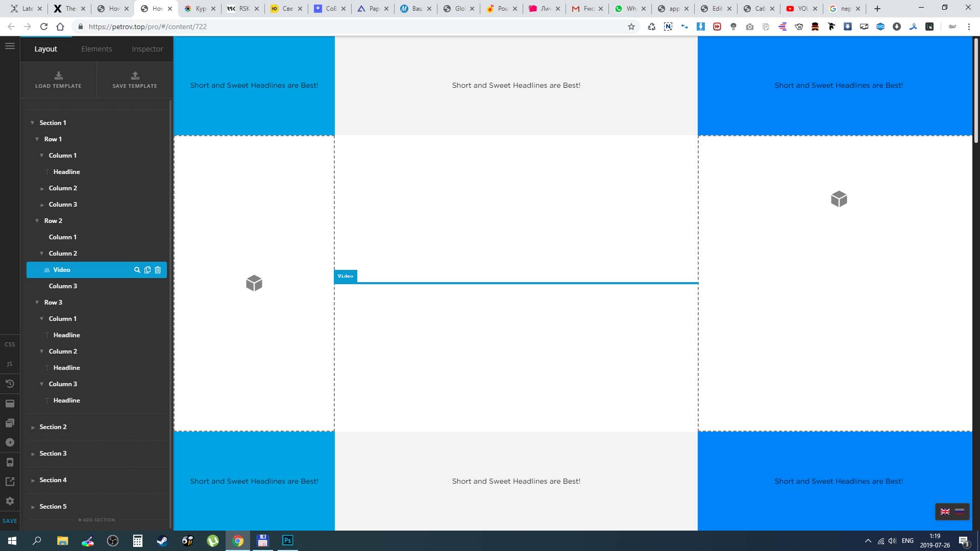
Task: Open the CSS editor panel
Action: (x=10, y=344)
